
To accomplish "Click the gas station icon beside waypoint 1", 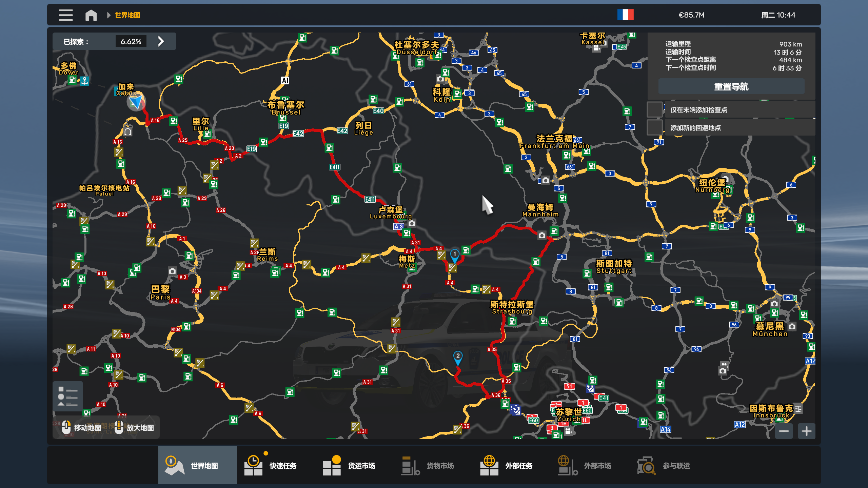I will coord(466,250).
